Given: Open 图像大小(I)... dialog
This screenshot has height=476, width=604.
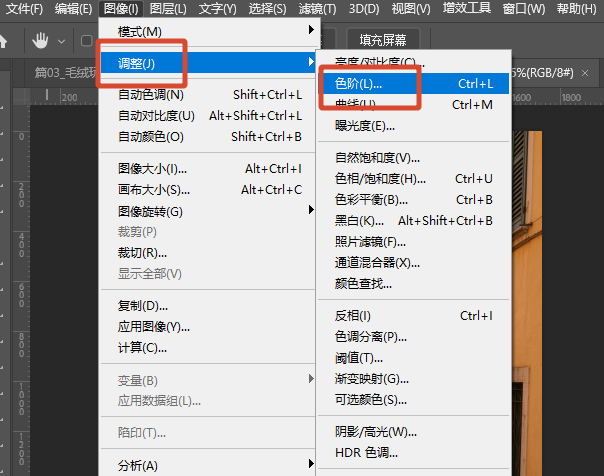Looking at the screenshot, I should [x=208, y=169].
